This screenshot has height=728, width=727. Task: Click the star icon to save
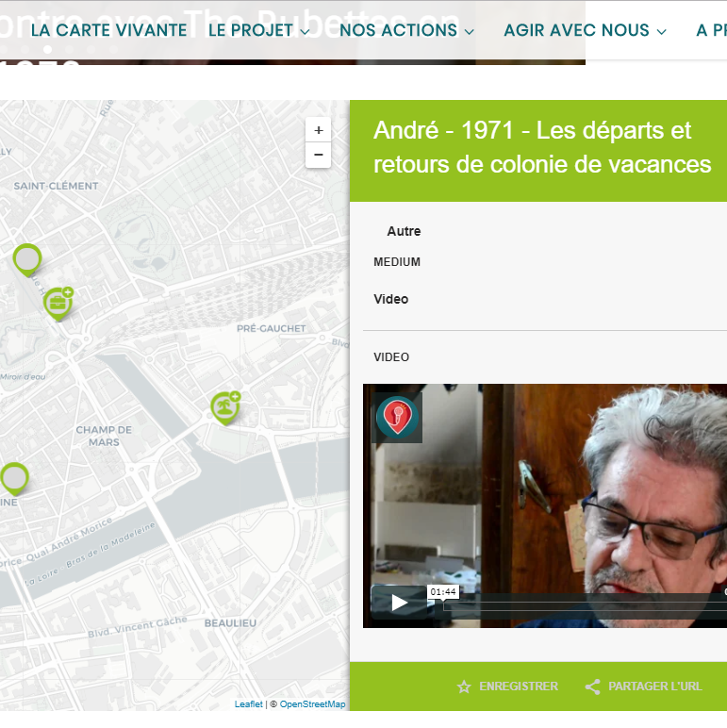pos(464,687)
